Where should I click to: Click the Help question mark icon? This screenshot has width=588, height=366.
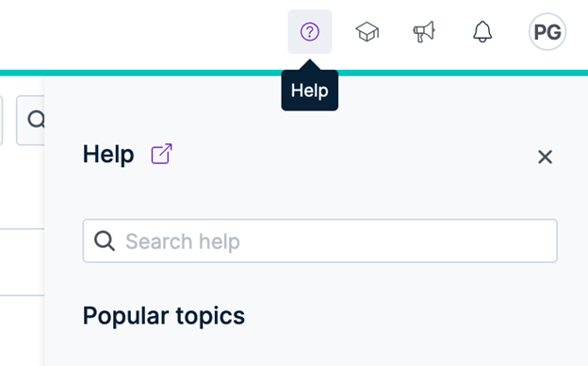click(310, 31)
